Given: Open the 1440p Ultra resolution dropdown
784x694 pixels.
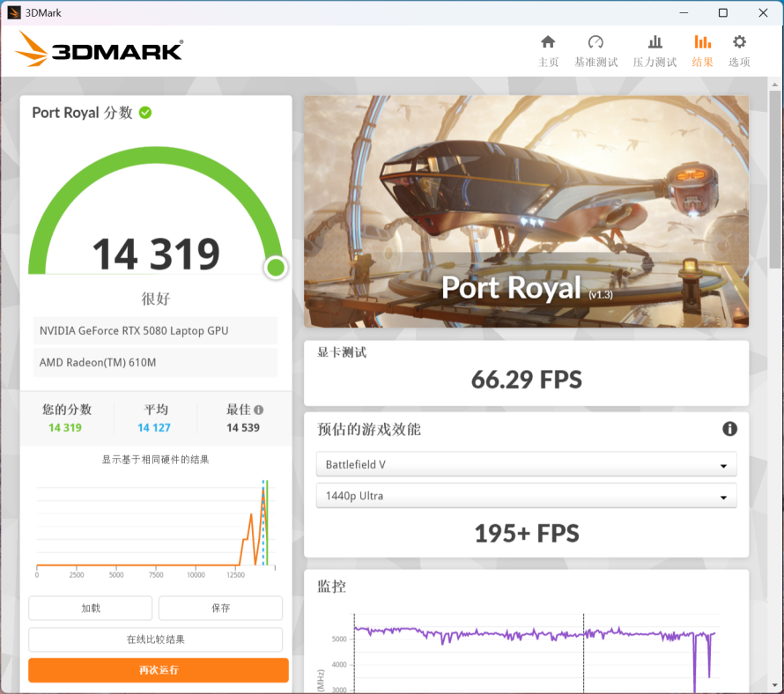Looking at the screenshot, I should [x=526, y=496].
